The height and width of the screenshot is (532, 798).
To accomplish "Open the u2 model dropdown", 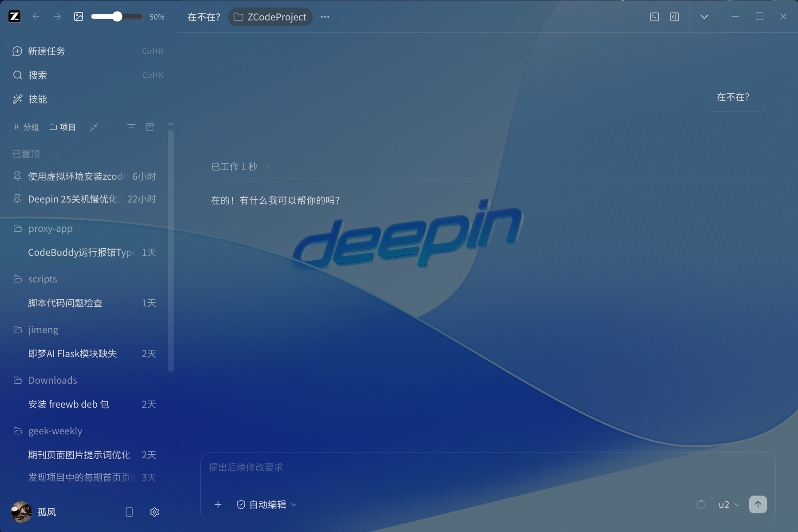I will (x=729, y=505).
